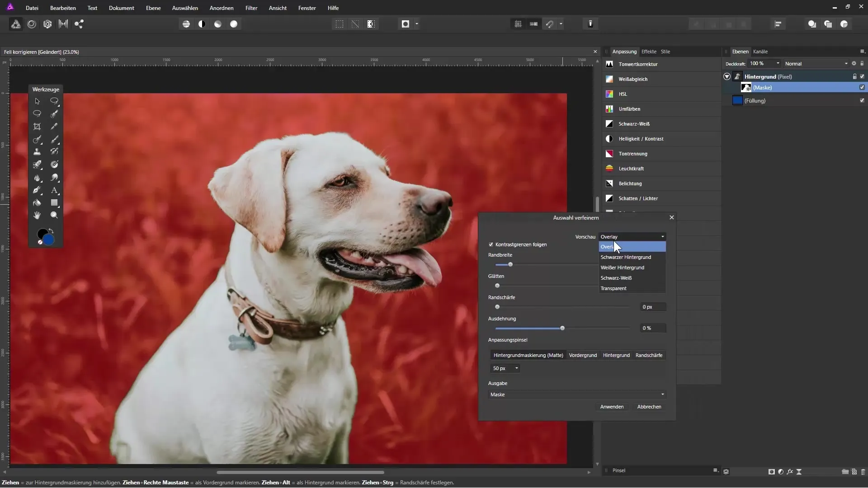This screenshot has width=868, height=488.
Task: Toggle visibility of Maske layer
Action: (x=862, y=87)
